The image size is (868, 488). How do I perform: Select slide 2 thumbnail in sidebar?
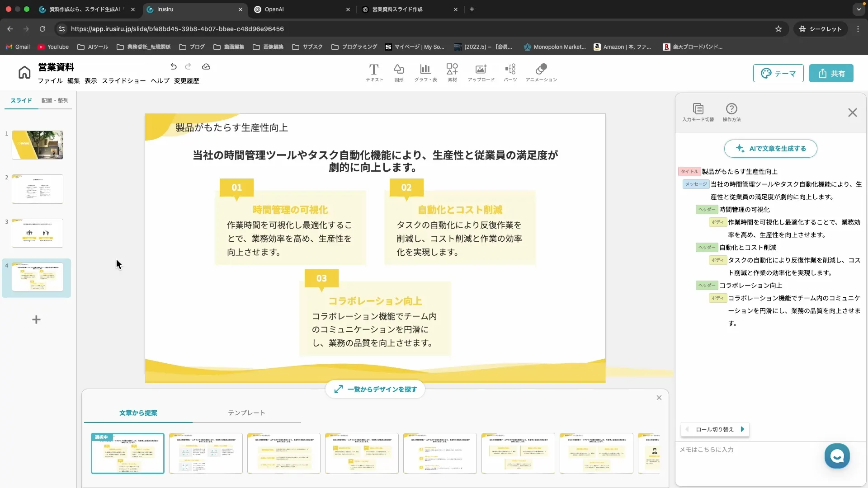(x=38, y=188)
